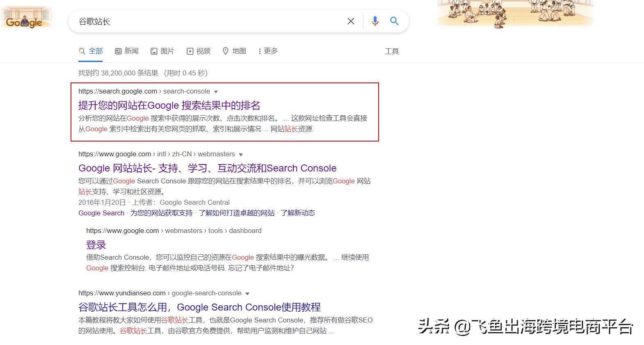Open sitelink 了解如何打造卓越的网站
The width and height of the screenshot is (644, 345).
(x=237, y=213)
